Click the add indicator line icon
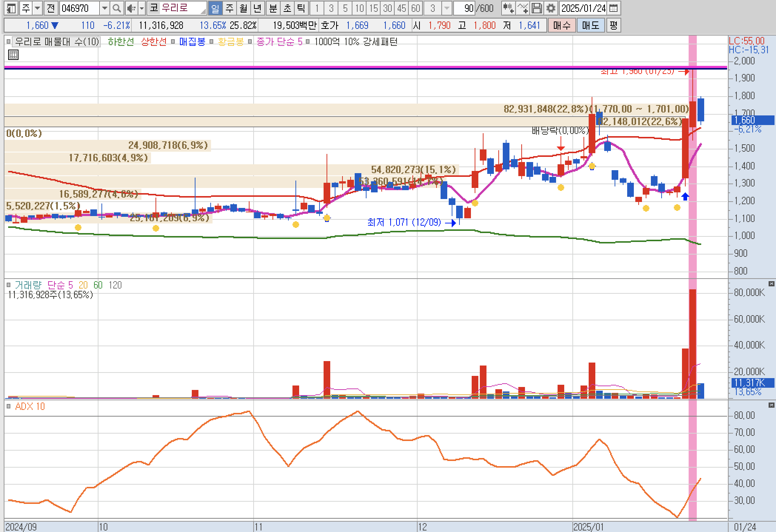This screenshot has height=532, width=776. [x=523, y=8]
